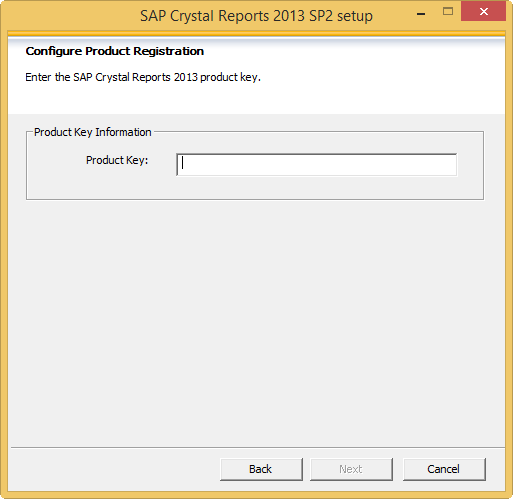Click the orange stripe under the title bar

tap(256, 33)
